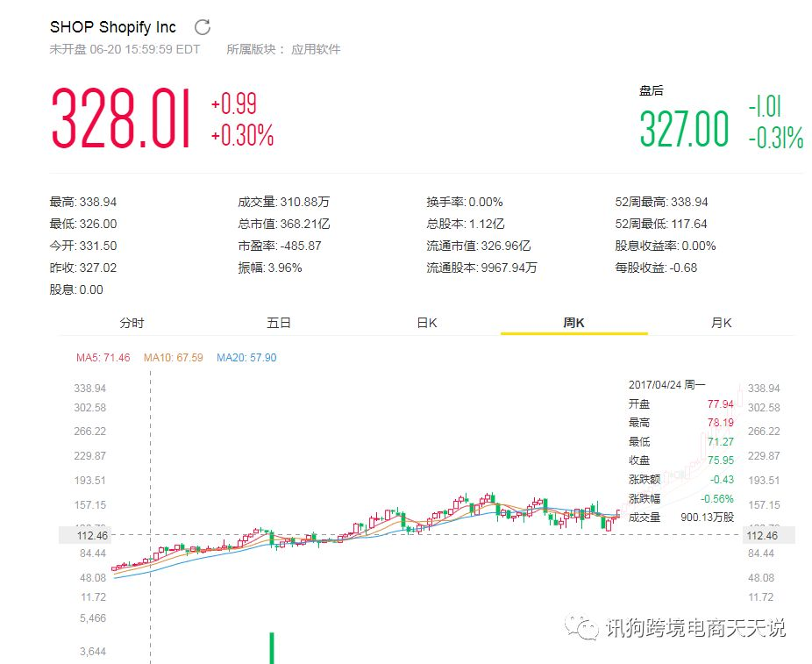Switch to the 分时 chart tab

(x=132, y=323)
